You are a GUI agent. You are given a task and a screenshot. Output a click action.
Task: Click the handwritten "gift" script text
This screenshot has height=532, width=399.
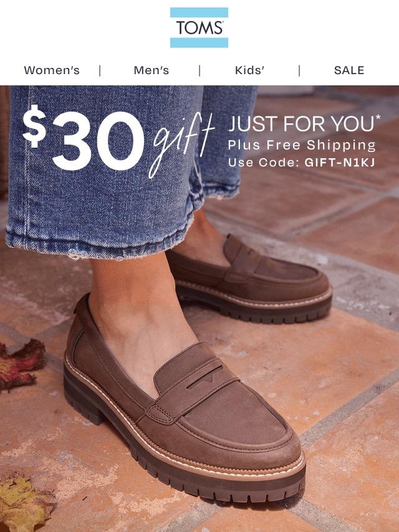181,145
